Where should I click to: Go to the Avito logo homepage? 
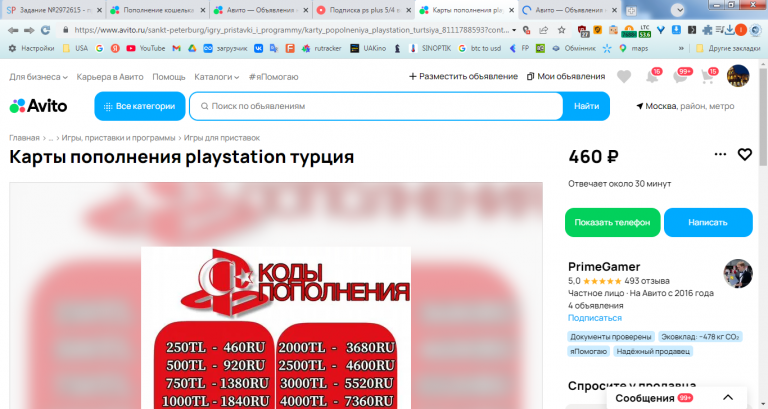tap(38, 106)
